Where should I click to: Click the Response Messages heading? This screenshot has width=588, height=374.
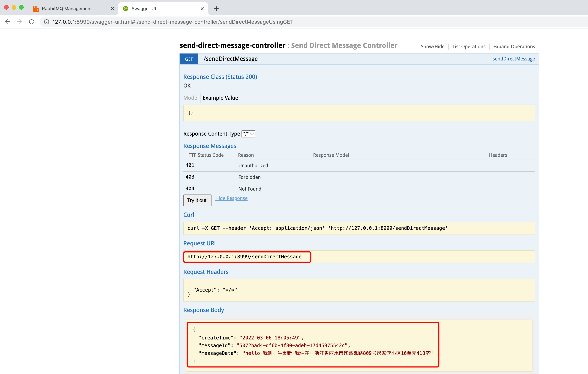(x=209, y=146)
